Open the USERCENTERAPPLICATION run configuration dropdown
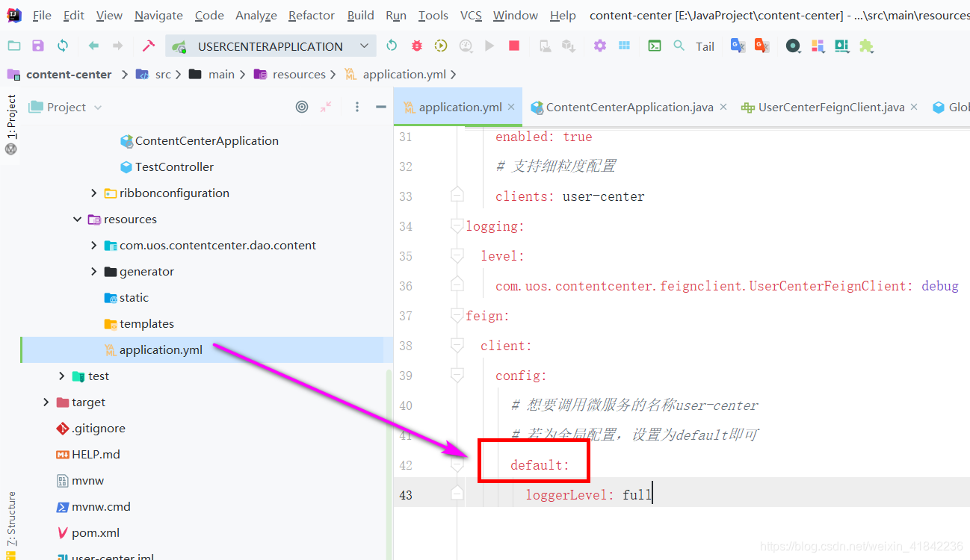 [271, 46]
